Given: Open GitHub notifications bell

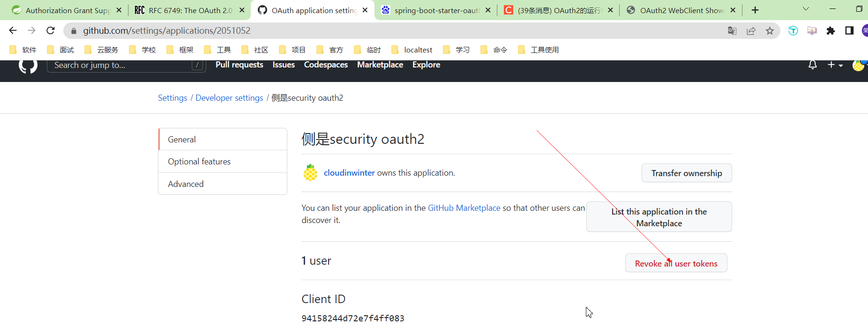Looking at the screenshot, I should [813, 65].
